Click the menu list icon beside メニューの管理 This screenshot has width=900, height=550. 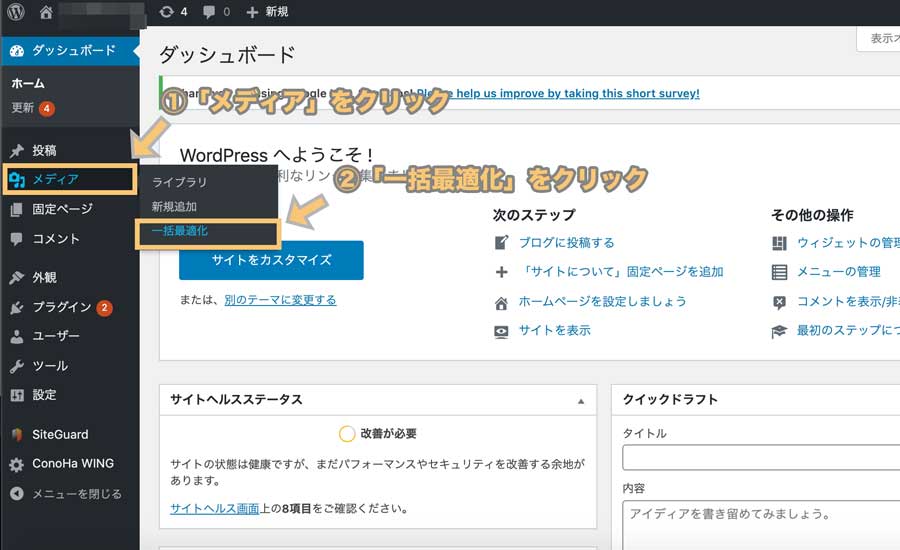pyautogui.click(x=779, y=272)
